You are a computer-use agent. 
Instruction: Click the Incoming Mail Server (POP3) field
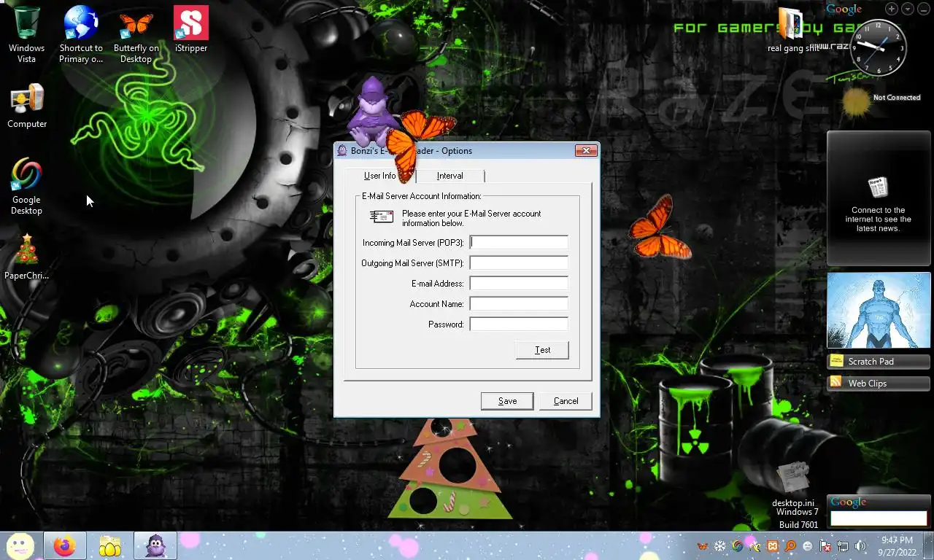(x=518, y=242)
